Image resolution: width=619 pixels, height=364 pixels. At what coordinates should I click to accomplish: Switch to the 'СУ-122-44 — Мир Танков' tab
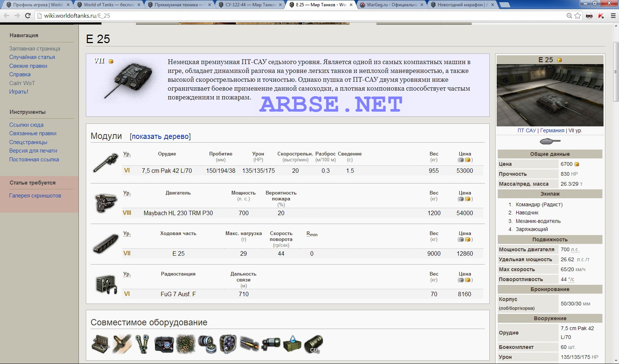[250, 5]
